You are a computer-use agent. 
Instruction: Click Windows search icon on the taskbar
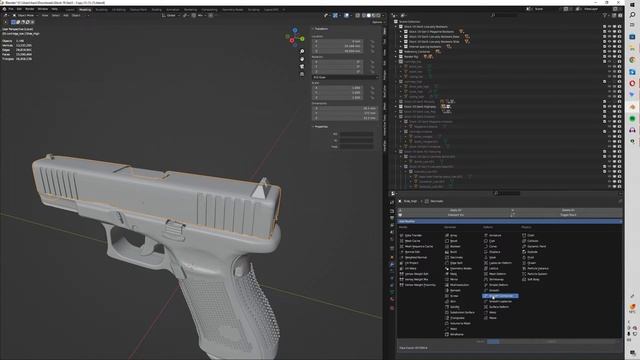point(632,15)
